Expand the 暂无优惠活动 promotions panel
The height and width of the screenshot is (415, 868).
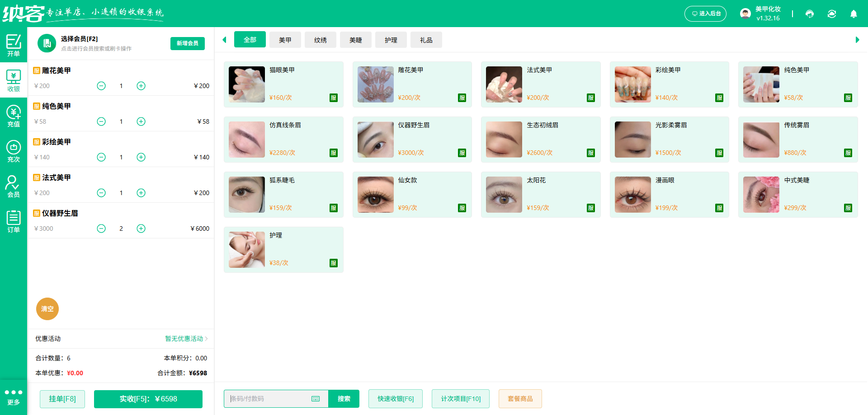[x=184, y=339]
